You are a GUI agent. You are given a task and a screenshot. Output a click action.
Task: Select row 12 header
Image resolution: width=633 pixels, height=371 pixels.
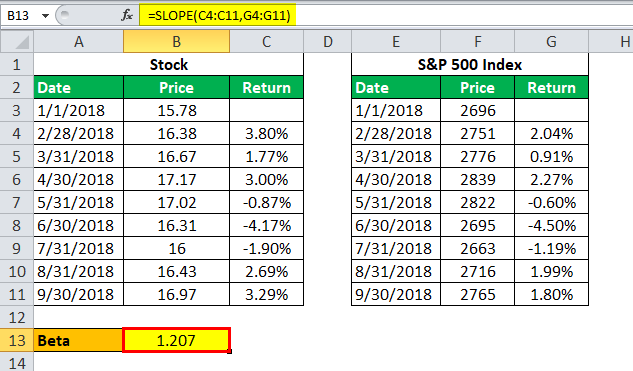pyautogui.click(x=17, y=317)
